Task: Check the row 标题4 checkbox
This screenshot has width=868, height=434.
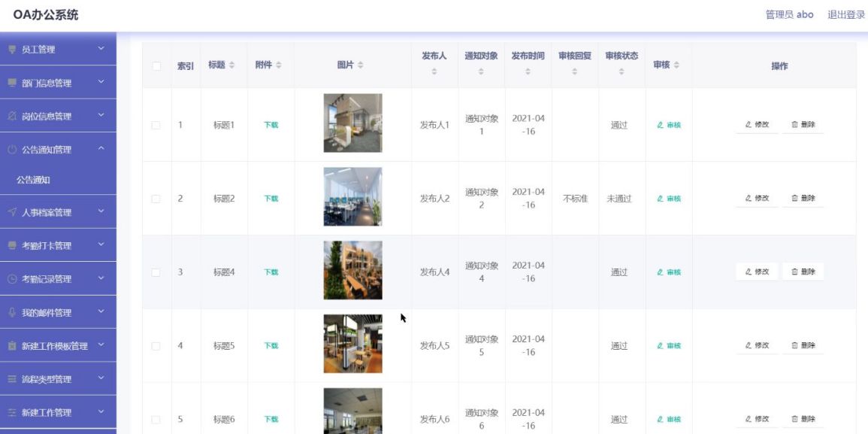Action: click(x=156, y=272)
